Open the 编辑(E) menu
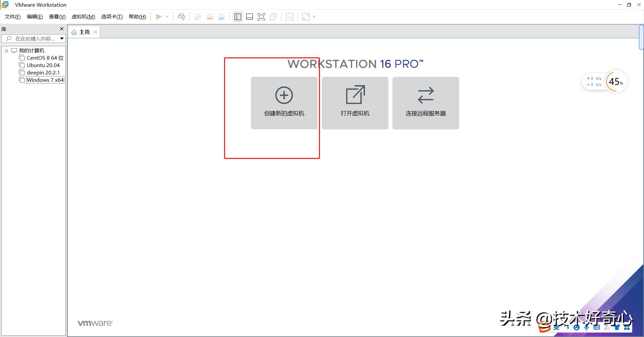Screen dimensions: 644x337 click(x=35, y=17)
